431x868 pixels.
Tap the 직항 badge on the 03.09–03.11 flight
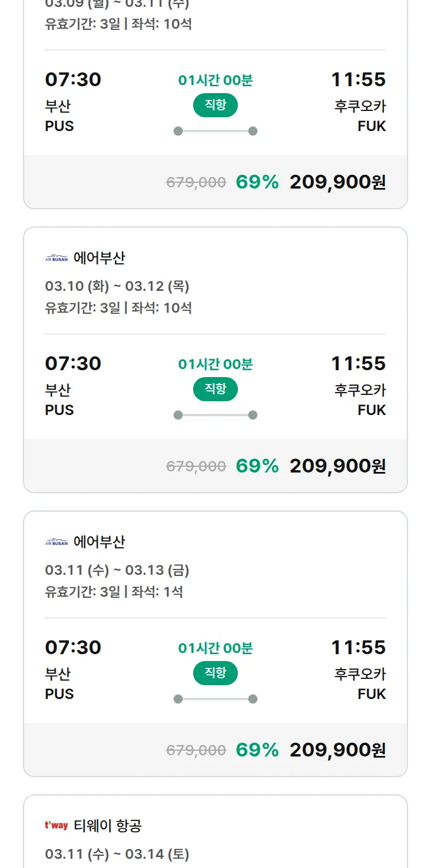pyautogui.click(x=215, y=105)
